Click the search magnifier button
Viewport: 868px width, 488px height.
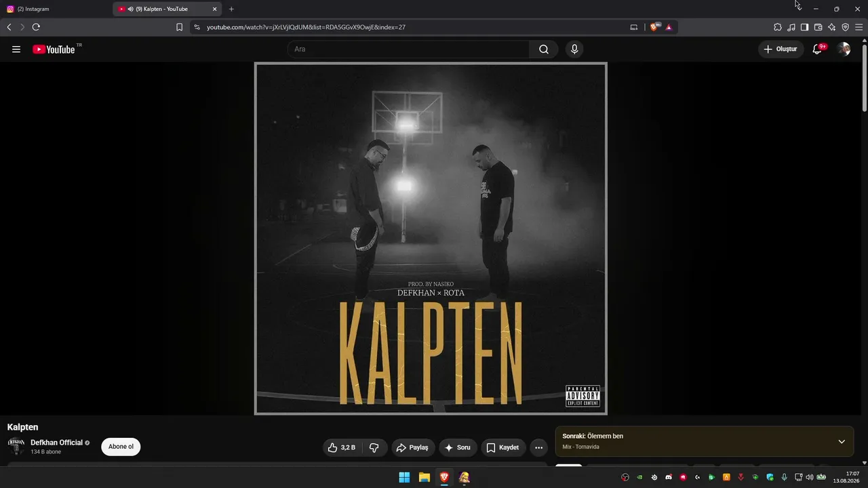click(544, 49)
